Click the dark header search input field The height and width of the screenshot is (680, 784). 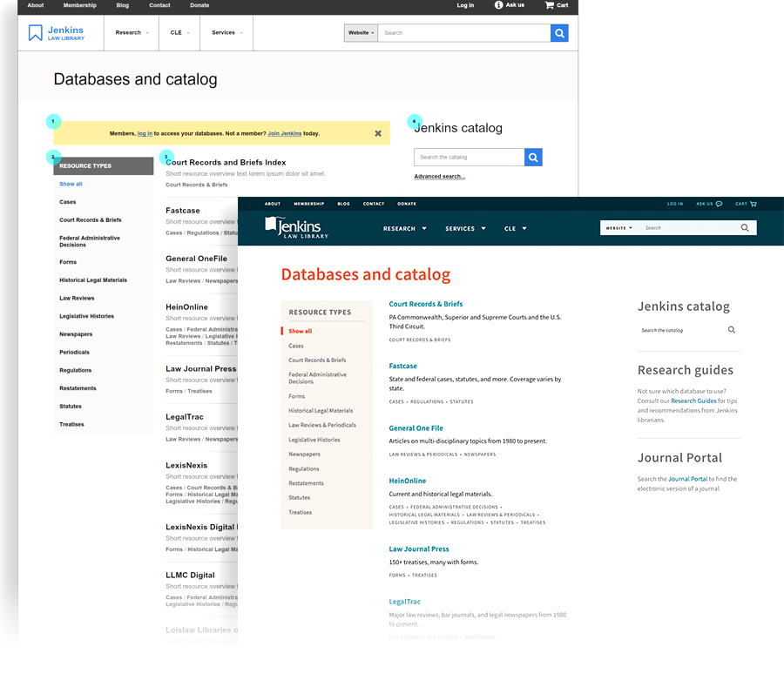point(689,228)
